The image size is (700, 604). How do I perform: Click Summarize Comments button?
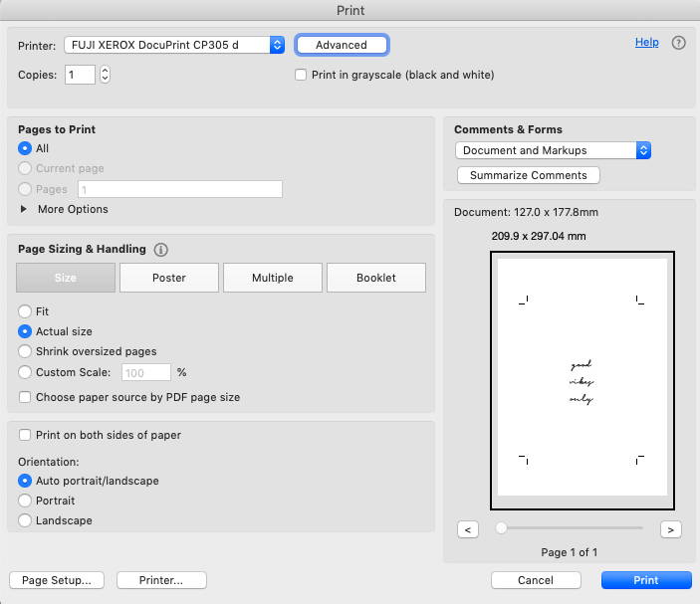coord(529,175)
